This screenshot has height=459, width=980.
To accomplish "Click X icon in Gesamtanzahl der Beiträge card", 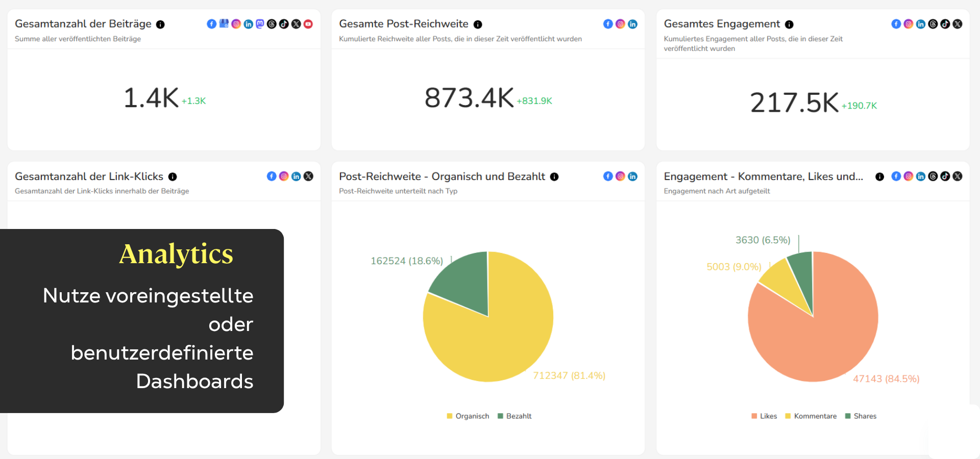I will pyautogui.click(x=296, y=24).
